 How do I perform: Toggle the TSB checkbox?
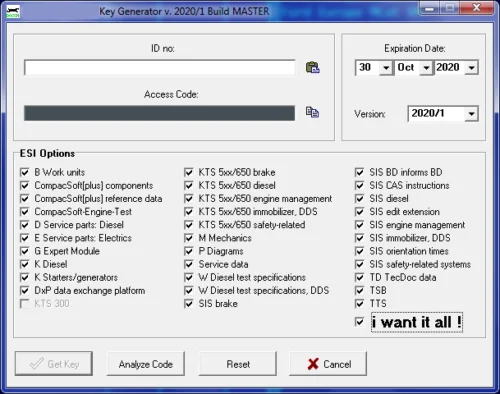359,291
